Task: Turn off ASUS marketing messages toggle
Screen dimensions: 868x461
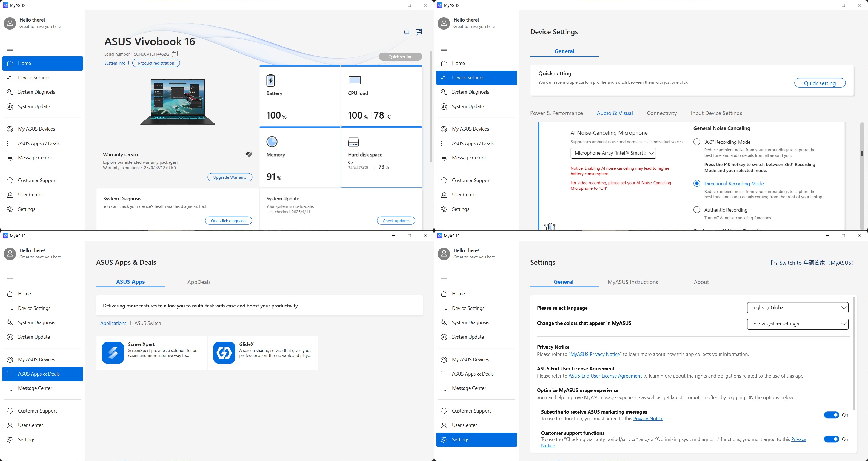Action: click(x=831, y=415)
